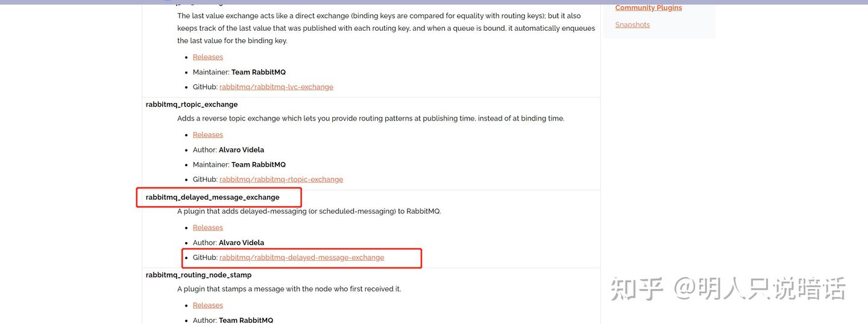This screenshot has height=324, width=868.
Task: Click maintainer Team RabbitMQ above lvc-exchange link
Action: [258, 72]
